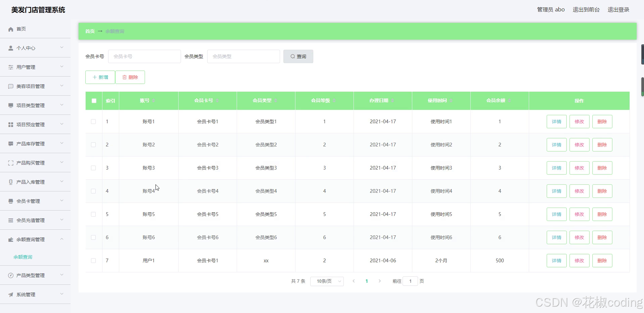The image size is (644, 313).
Task: Check the row for 账号4
Action: coord(93,191)
